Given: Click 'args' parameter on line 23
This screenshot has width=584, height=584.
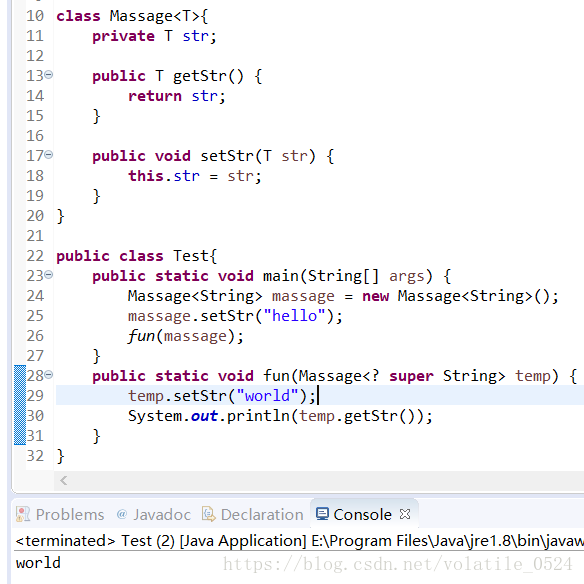Looking at the screenshot, I should (x=407, y=277).
